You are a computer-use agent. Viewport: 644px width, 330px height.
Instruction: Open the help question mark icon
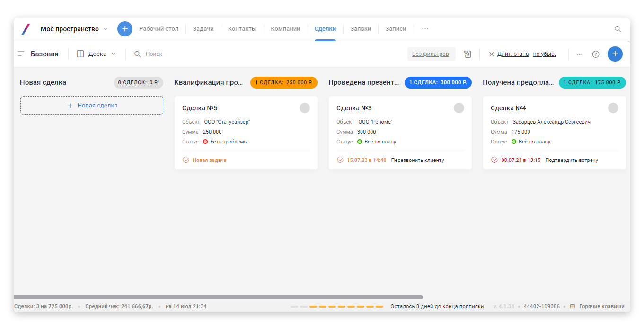pos(596,54)
